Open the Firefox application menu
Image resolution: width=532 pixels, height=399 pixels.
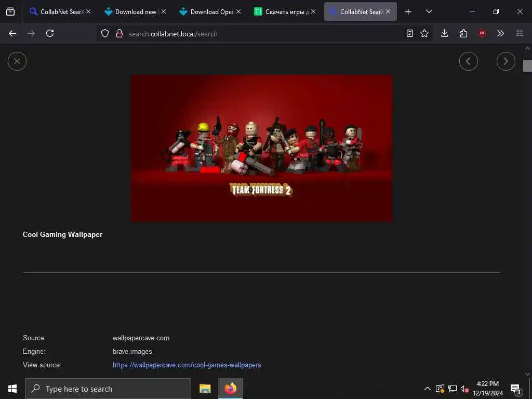click(520, 33)
